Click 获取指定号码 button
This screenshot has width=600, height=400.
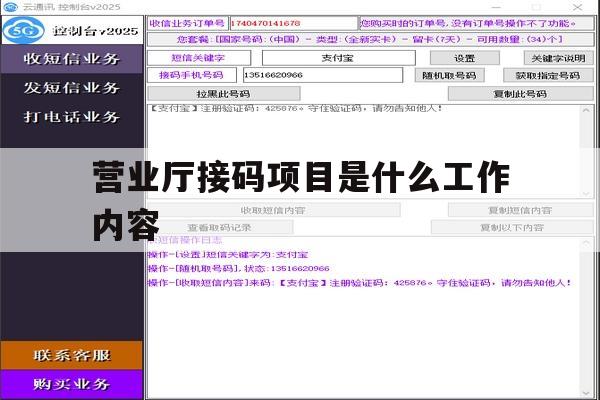548,75
